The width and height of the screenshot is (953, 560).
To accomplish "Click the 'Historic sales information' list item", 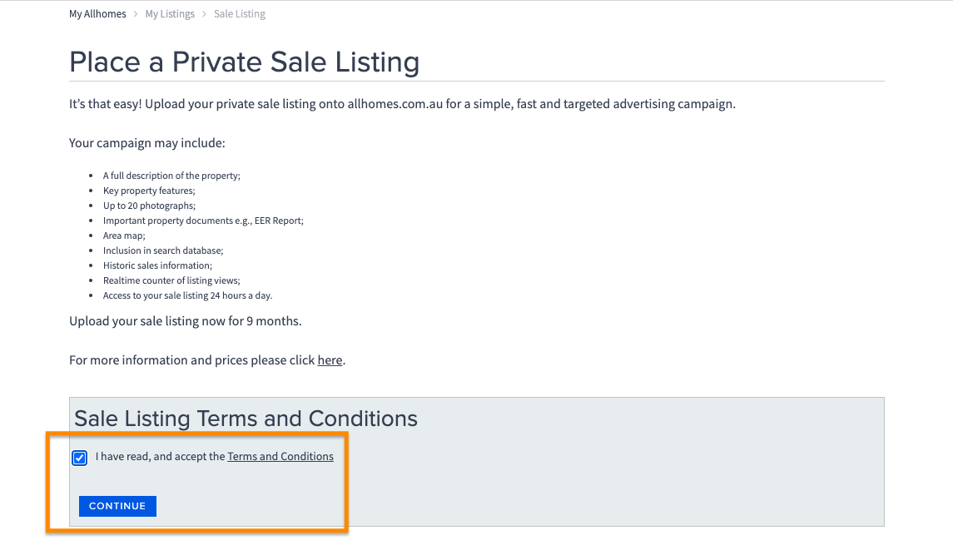I will point(157,265).
